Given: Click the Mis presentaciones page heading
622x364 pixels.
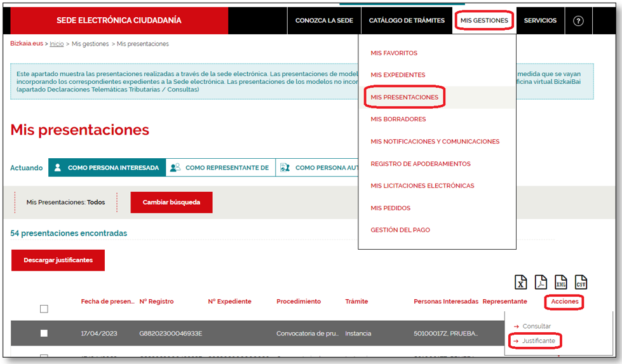Looking at the screenshot, I should (79, 130).
